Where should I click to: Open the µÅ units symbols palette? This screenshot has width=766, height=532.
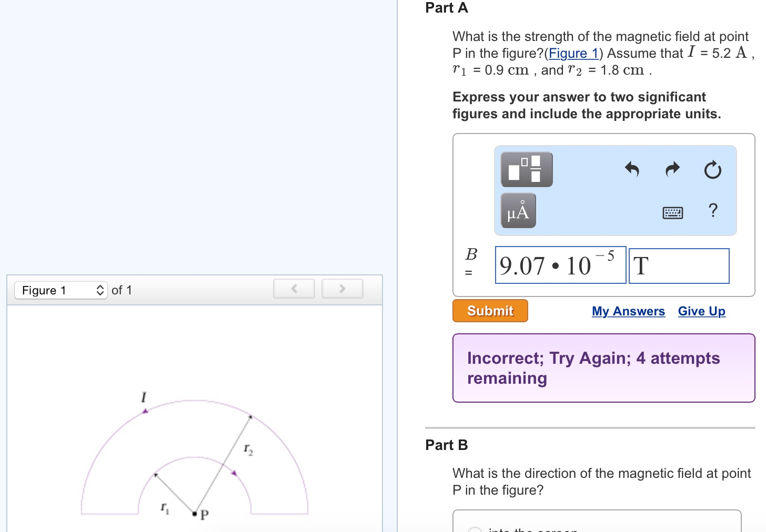(518, 211)
